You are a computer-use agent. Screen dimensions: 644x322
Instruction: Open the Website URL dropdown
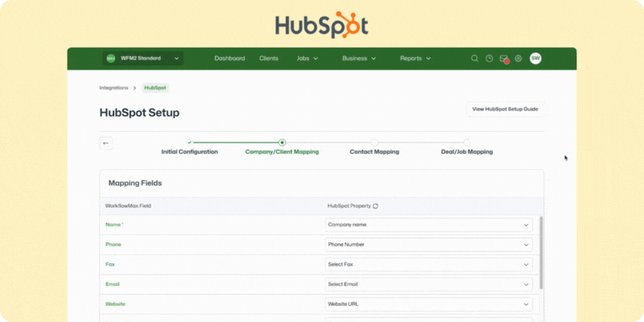point(429,304)
